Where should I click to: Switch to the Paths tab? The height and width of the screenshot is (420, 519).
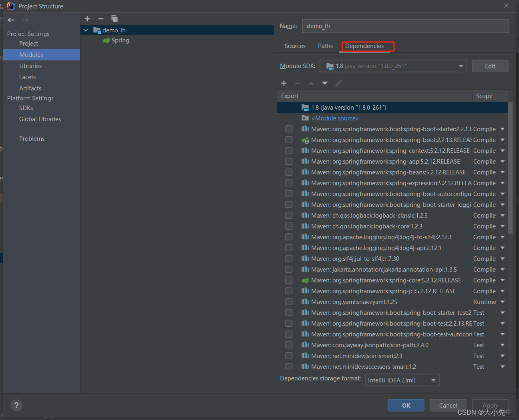pyautogui.click(x=325, y=46)
